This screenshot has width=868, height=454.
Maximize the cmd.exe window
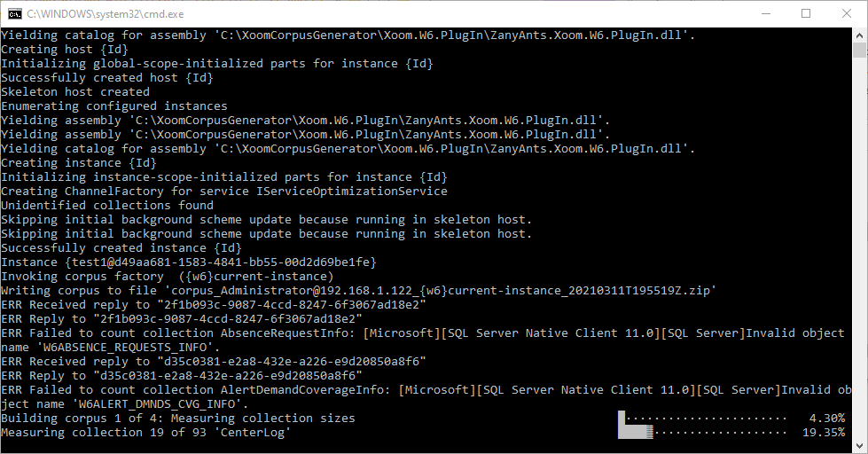click(x=806, y=14)
